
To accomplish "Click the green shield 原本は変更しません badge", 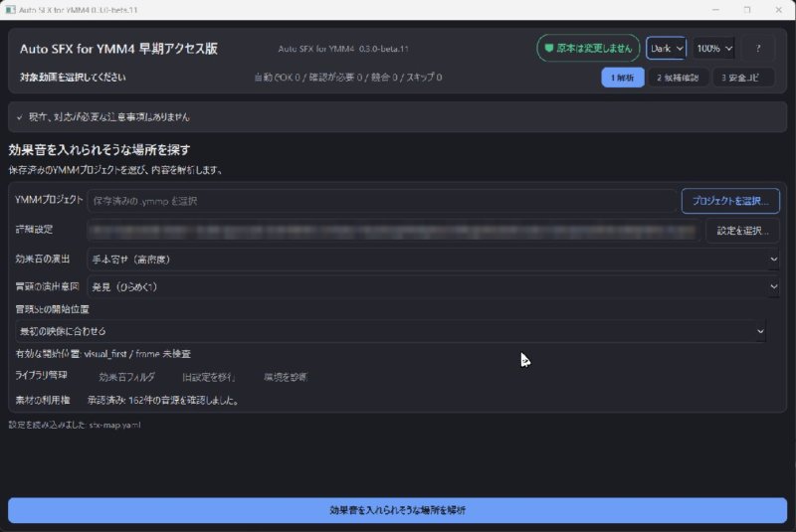I will point(588,48).
